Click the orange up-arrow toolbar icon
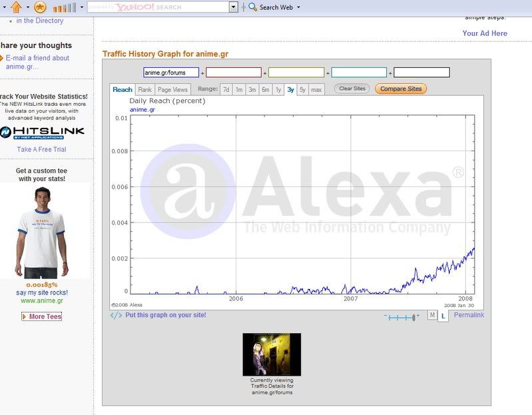532x415 pixels. click(x=17, y=7)
